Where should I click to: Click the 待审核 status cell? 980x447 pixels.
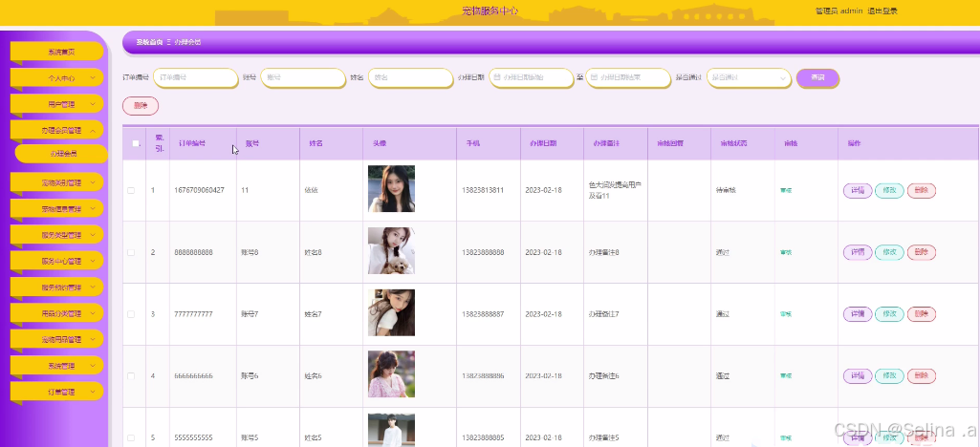coord(726,190)
